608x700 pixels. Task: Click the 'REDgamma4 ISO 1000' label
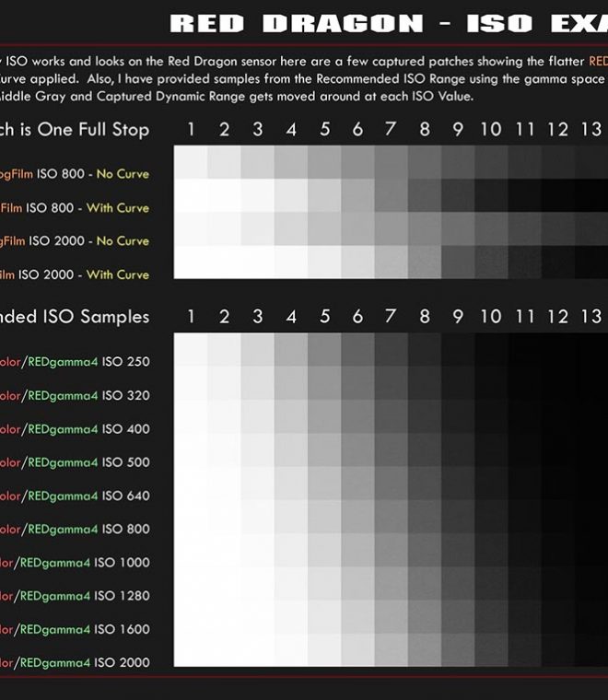coord(86,563)
